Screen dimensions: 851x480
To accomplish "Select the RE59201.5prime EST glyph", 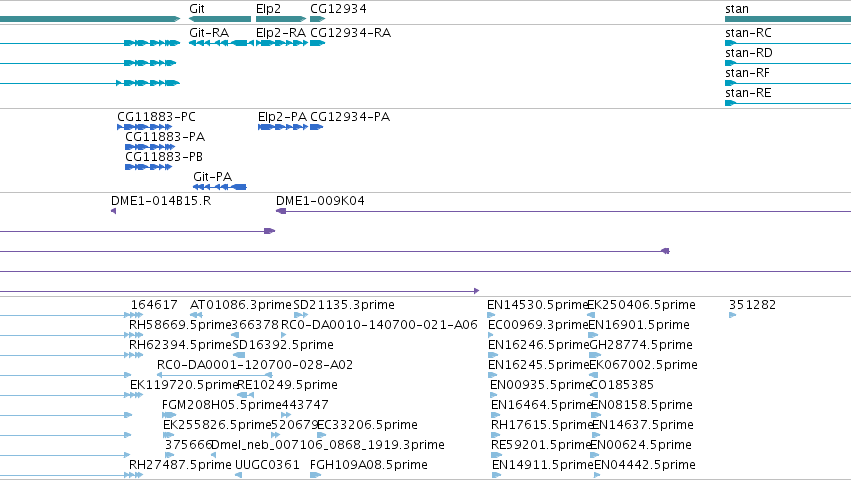I will coord(495,456).
